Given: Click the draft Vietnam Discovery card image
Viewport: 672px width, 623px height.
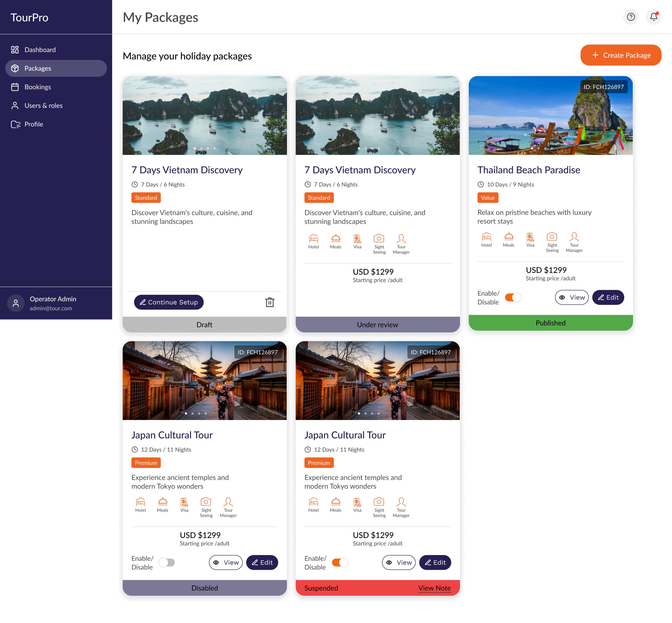Looking at the screenshot, I should coord(205,115).
